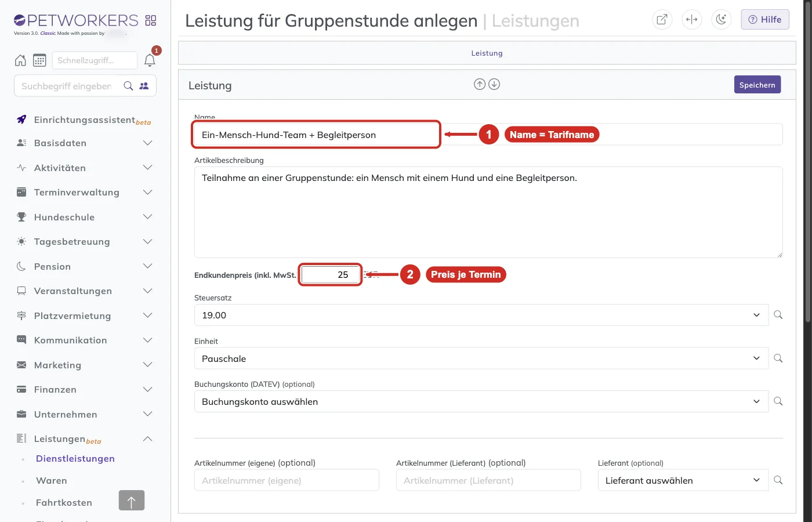Image resolution: width=812 pixels, height=522 pixels.
Task: Search the Buchungskonto list with the magnifier
Action: pos(778,401)
